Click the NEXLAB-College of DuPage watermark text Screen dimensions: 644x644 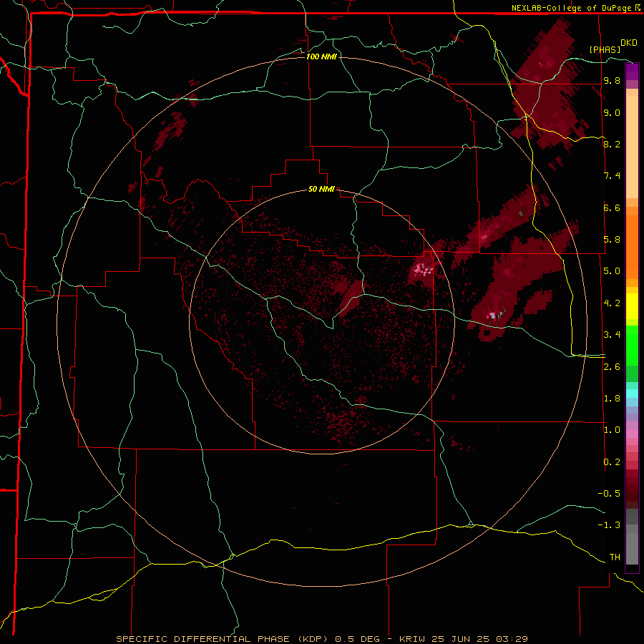click(x=572, y=8)
